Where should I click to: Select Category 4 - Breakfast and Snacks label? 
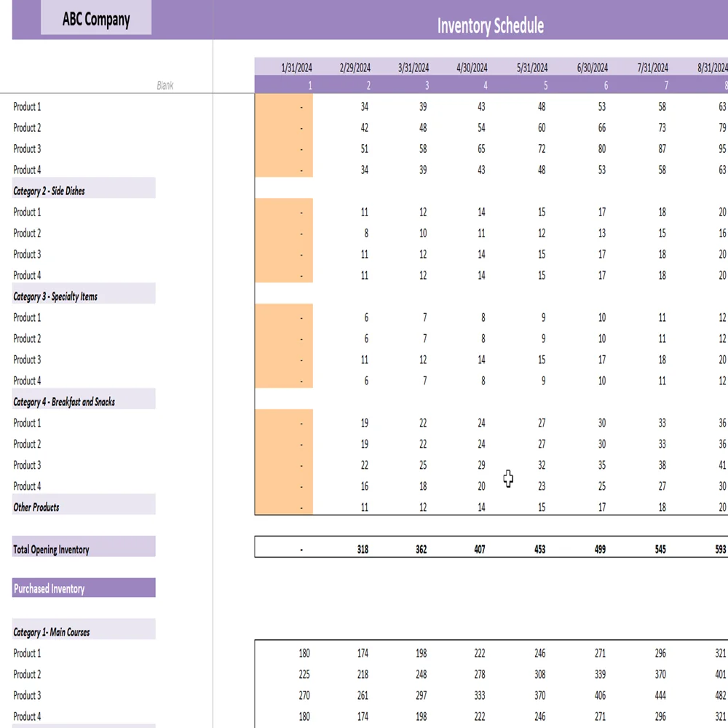[x=64, y=402]
